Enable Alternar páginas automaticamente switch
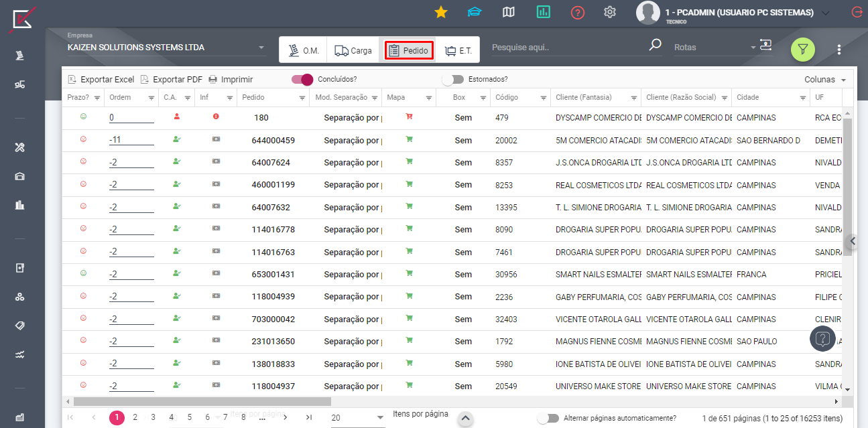This screenshot has width=868, height=428. 548,418
